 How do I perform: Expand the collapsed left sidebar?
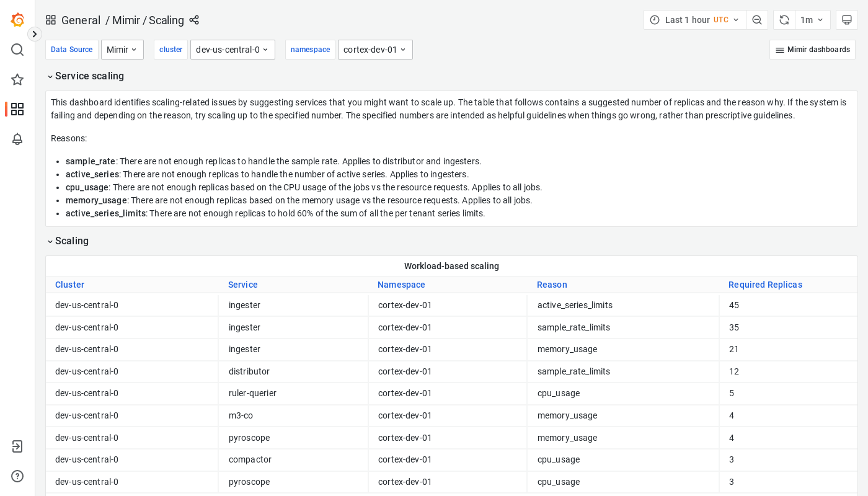tap(35, 34)
